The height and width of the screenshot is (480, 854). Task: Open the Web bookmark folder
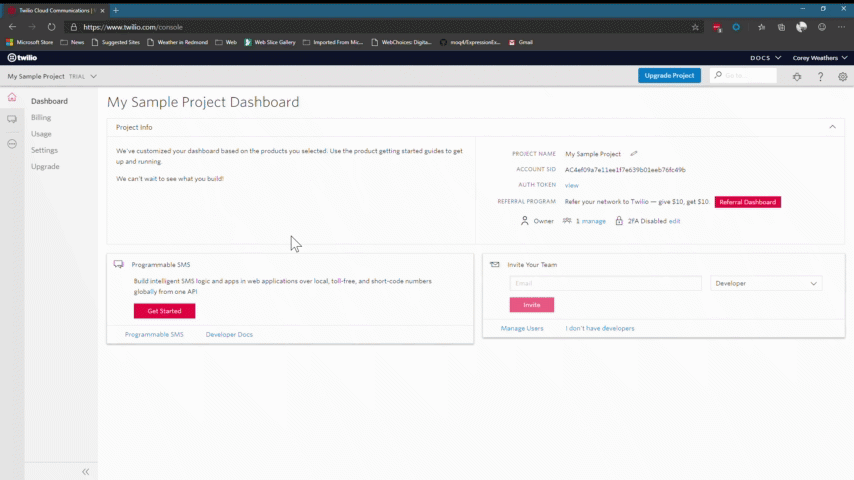click(226, 42)
